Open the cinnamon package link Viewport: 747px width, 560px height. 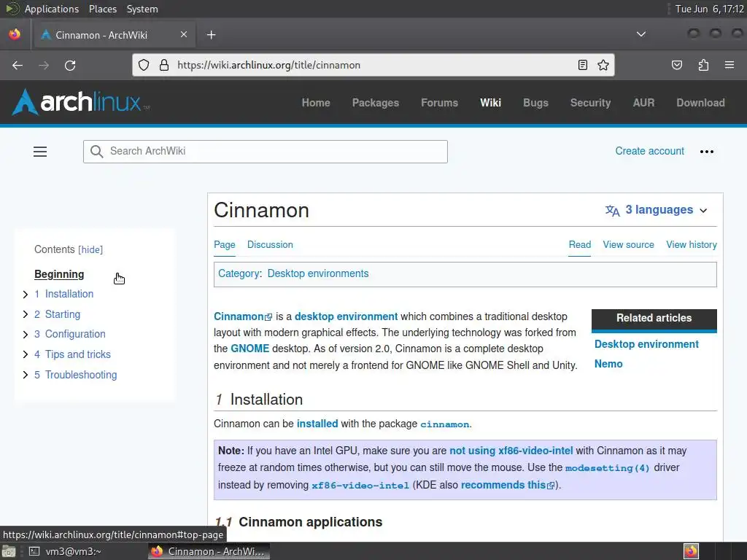pos(444,424)
